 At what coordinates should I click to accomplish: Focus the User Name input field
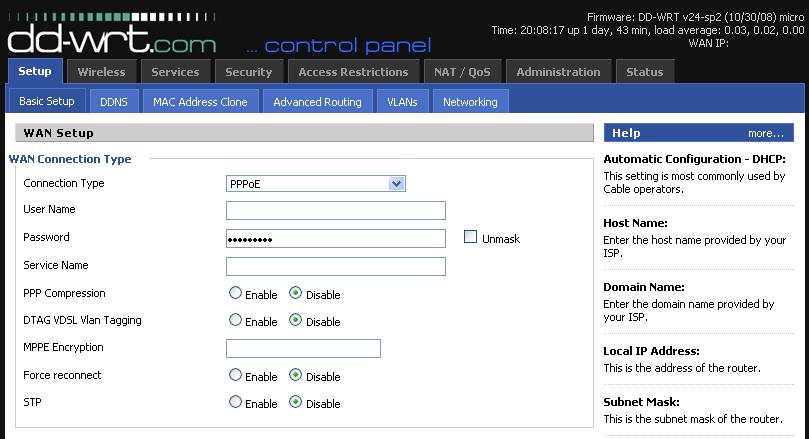(336, 210)
